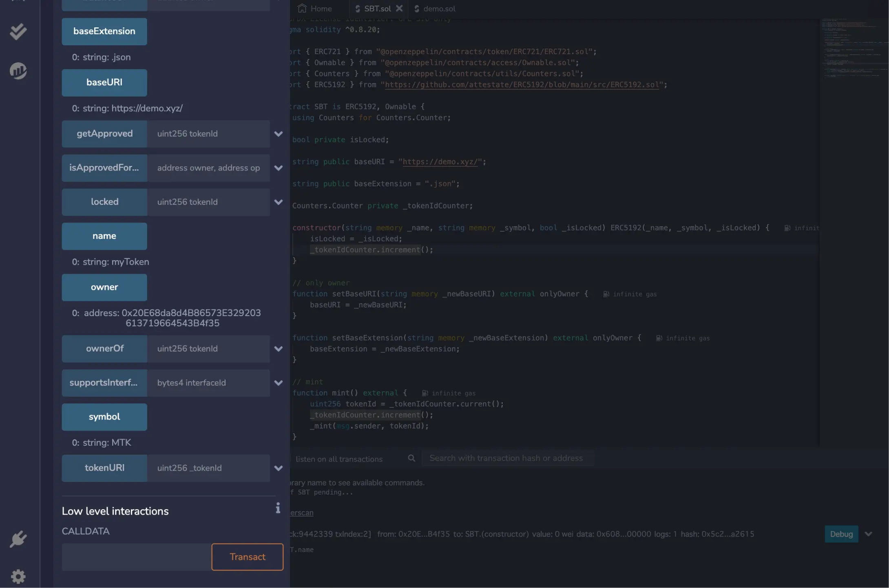889x588 pixels.
Task: Click the setBaseURI gas estimate icon
Action: [x=606, y=294]
